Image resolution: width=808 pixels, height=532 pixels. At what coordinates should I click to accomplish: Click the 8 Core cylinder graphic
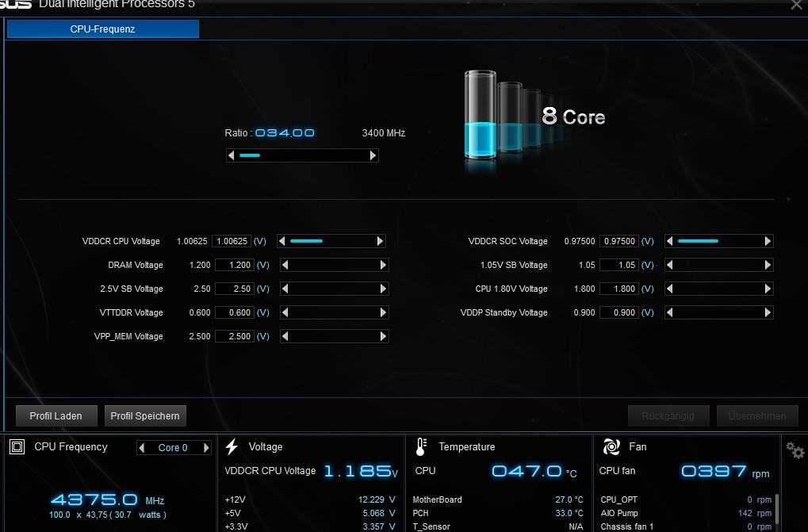click(x=481, y=114)
